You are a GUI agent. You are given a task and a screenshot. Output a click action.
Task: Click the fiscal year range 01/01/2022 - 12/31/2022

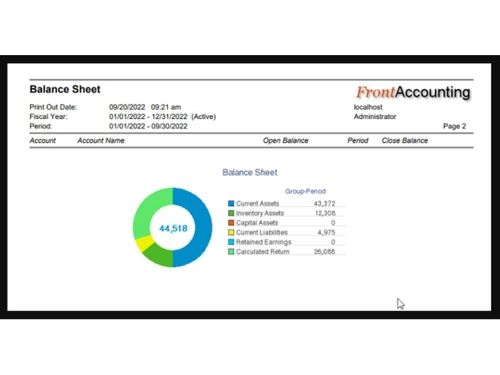tap(148, 117)
